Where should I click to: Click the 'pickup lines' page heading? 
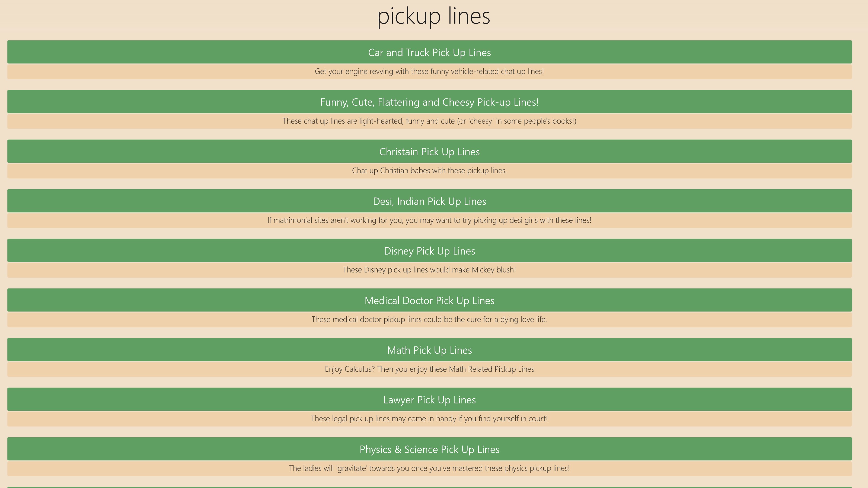(x=434, y=16)
